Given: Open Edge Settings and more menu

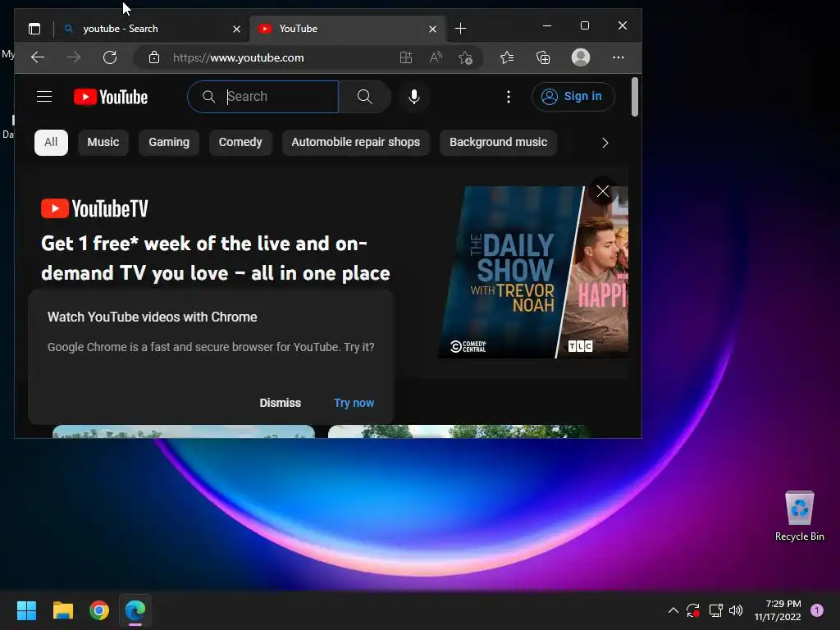Looking at the screenshot, I should (619, 57).
